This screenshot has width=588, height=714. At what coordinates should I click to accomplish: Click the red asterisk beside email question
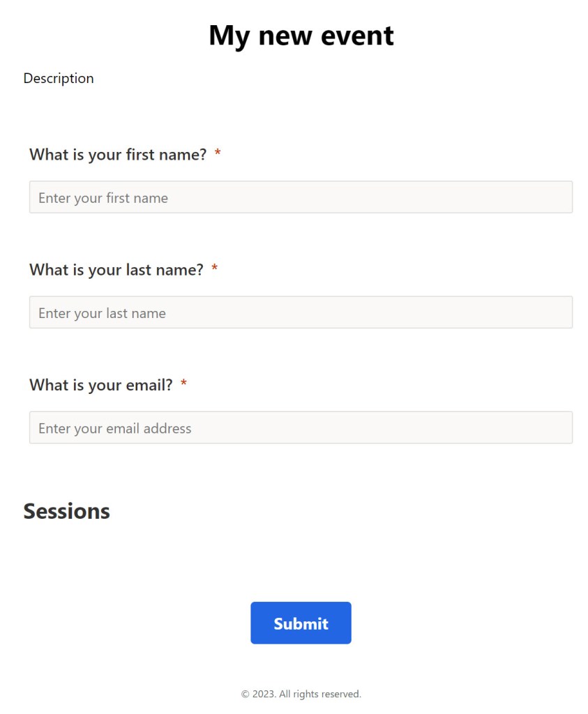click(183, 383)
